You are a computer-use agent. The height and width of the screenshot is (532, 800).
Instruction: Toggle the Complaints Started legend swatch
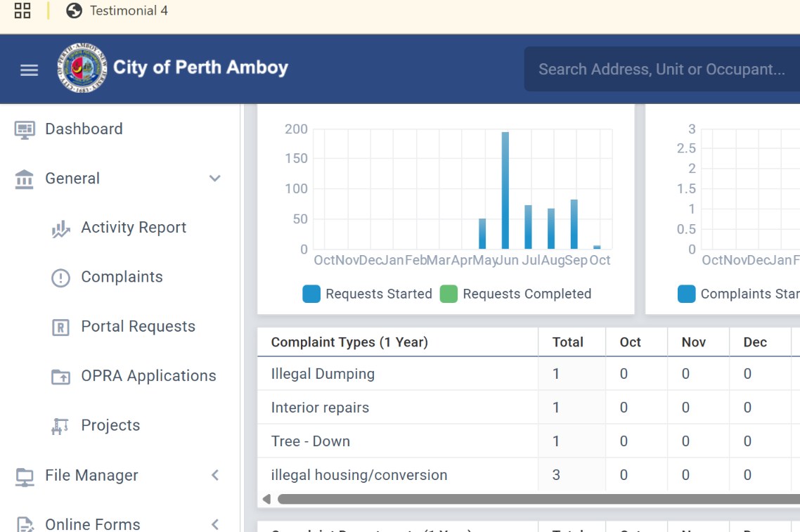click(x=686, y=294)
